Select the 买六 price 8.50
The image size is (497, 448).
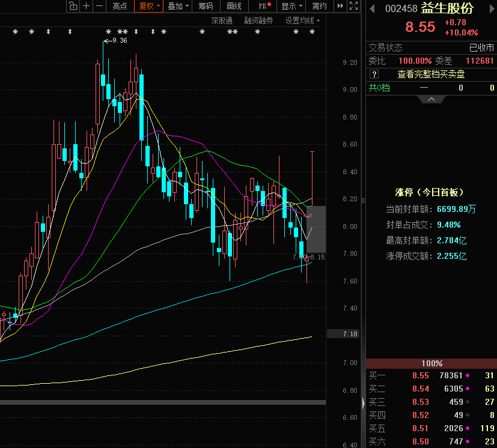click(x=420, y=441)
